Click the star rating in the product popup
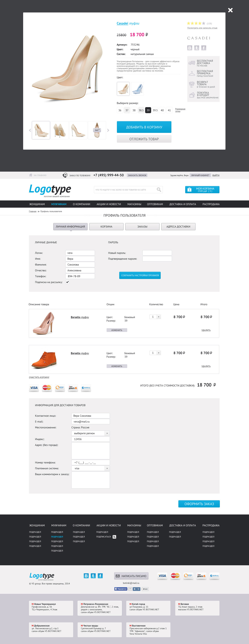 (x=196, y=23)
